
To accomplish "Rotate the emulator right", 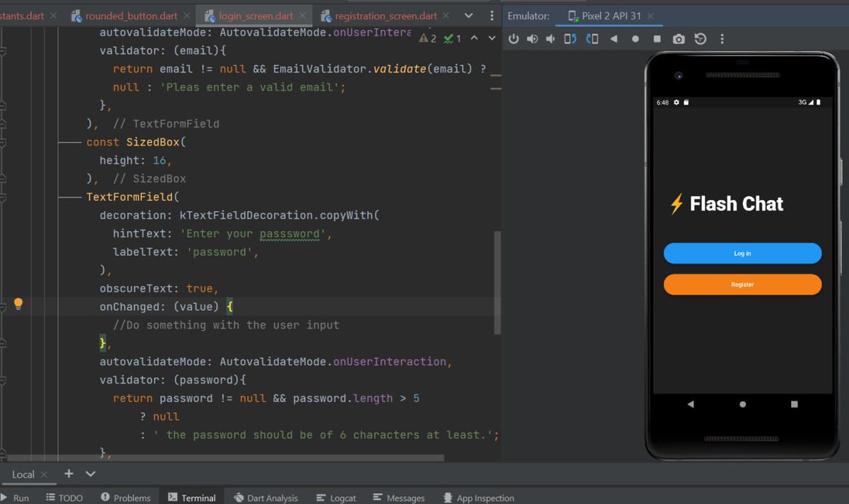I will 592,39.
